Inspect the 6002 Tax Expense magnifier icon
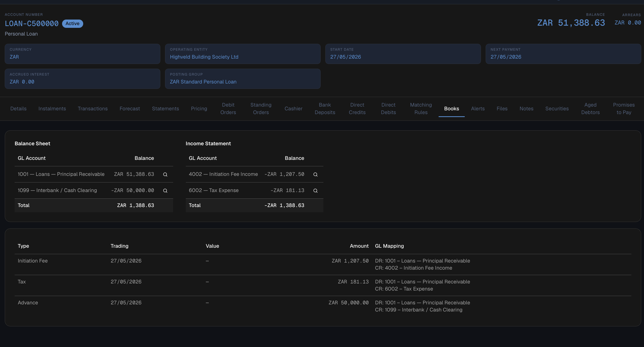Screen dimensions: 644x347 [x=315, y=191]
